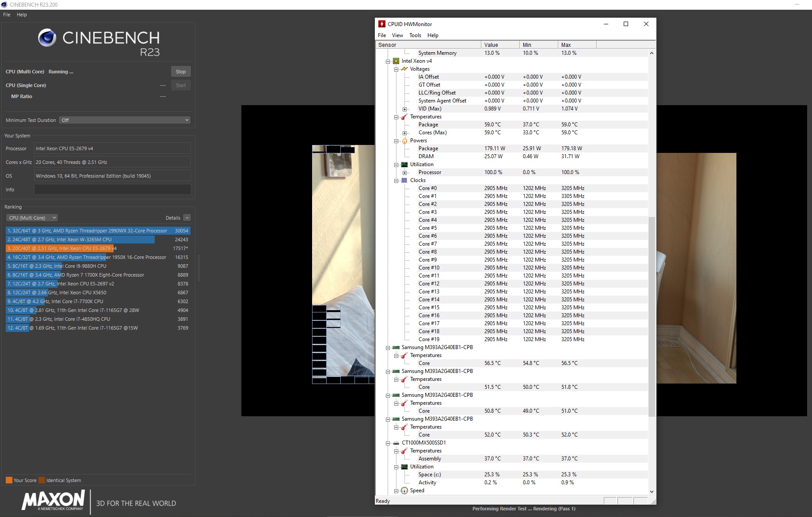812x517 pixels.
Task: Click the Sensor column header
Action: [x=428, y=45]
